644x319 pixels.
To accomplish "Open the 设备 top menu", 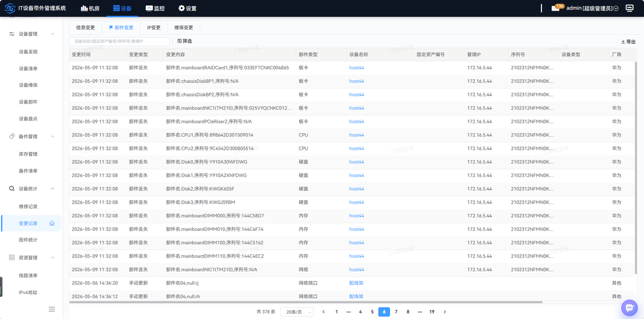I will 122,9.
